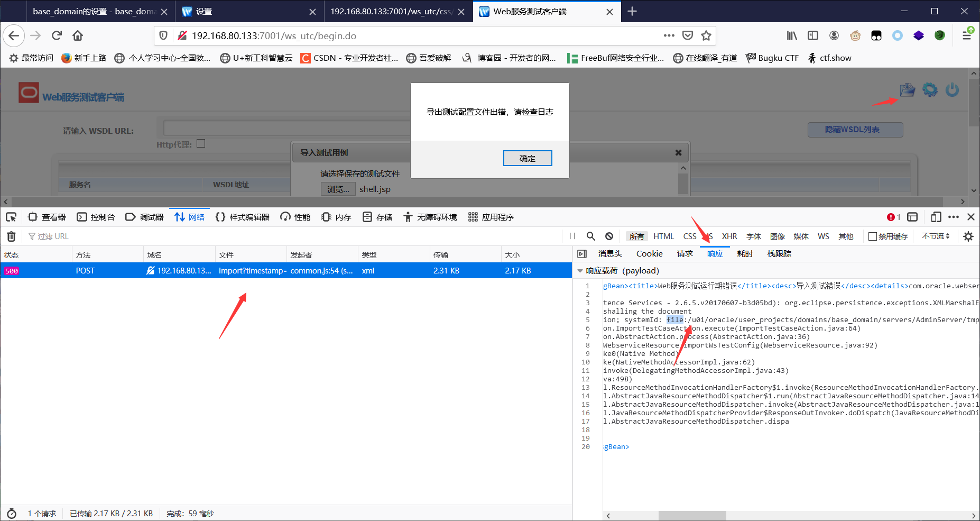Go to the browser Home page
This screenshot has height=521, width=980.
78,35
